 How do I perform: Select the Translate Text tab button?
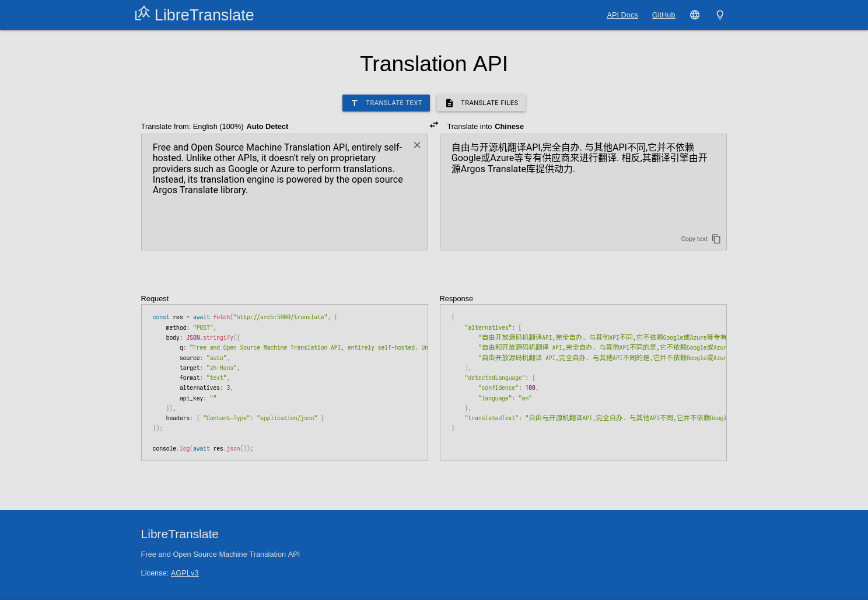point(386,103)
